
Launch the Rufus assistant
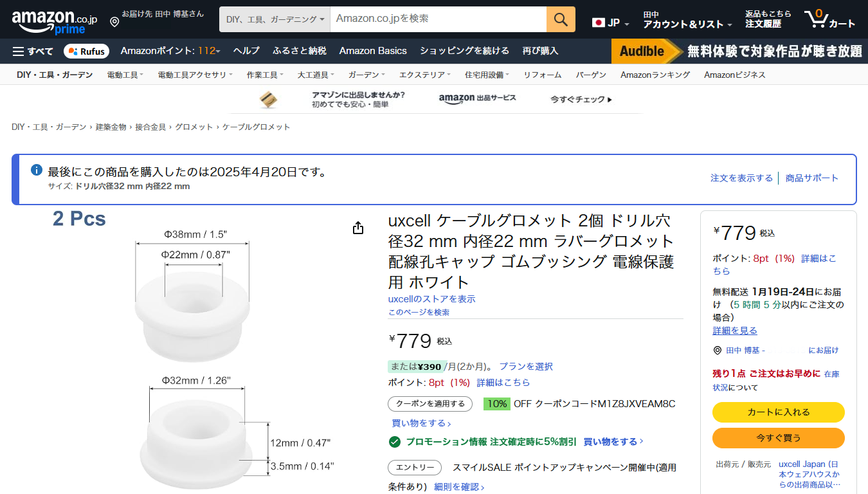pyautogui.click(x=86, y=51)
